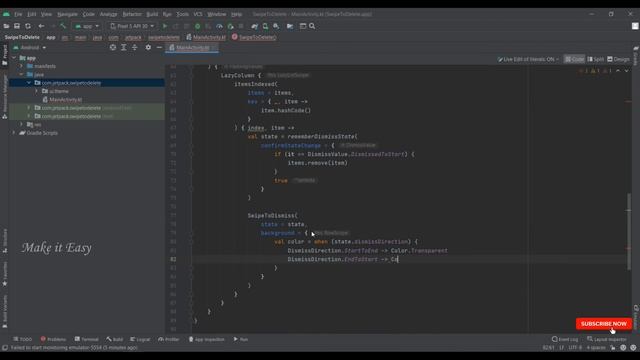
Task: Go to next highlighted error arrow
Action: pyautogui.click(x=627, y=71)
